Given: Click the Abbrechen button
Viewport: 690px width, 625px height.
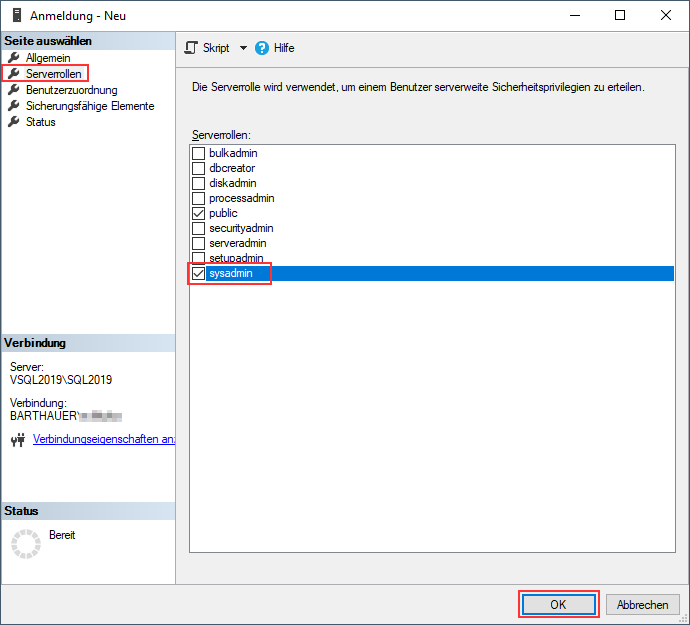Looking at the screenshot, I should [x=642, y=605].
